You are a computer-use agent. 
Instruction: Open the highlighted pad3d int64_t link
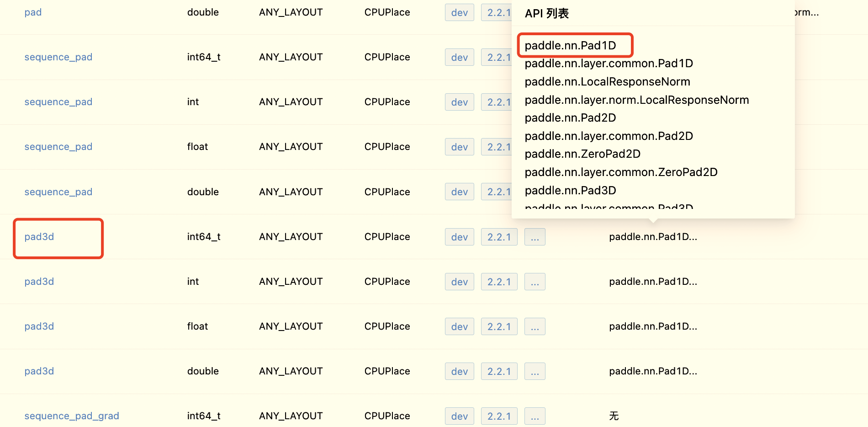(x=39, y=237)
